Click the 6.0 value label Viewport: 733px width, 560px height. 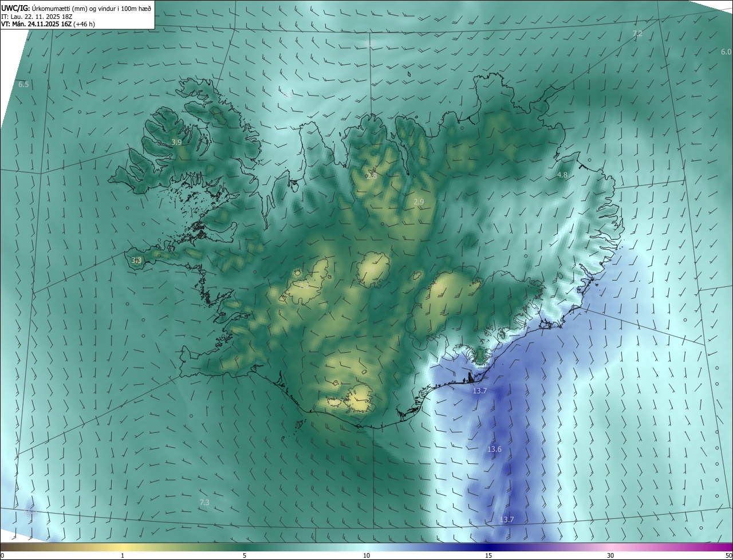pyautogui.click(x=726, y=52)
